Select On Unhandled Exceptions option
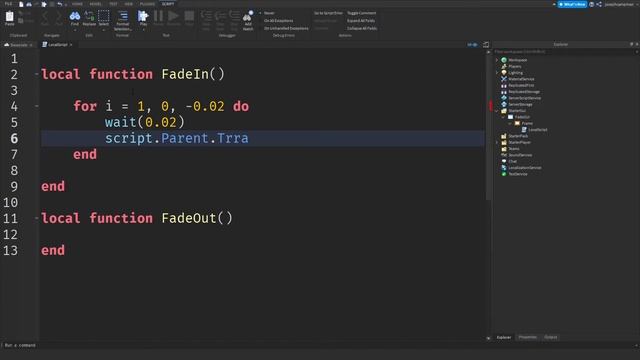 click(x=286, y=29)
